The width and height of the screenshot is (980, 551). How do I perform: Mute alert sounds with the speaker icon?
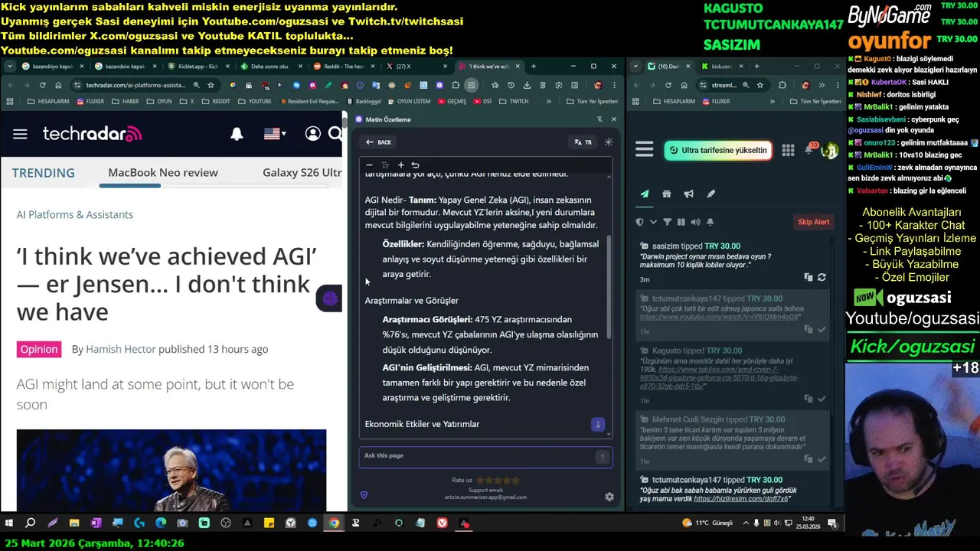pos(695,222)
